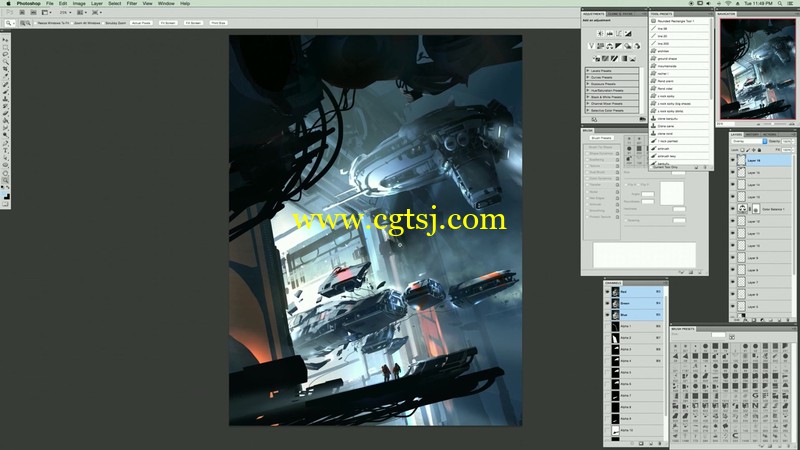The width and height of the screenshot is (800, 450).
Task: Open the Filter menu
Action: pyautogui.click(x=132, y=4)
